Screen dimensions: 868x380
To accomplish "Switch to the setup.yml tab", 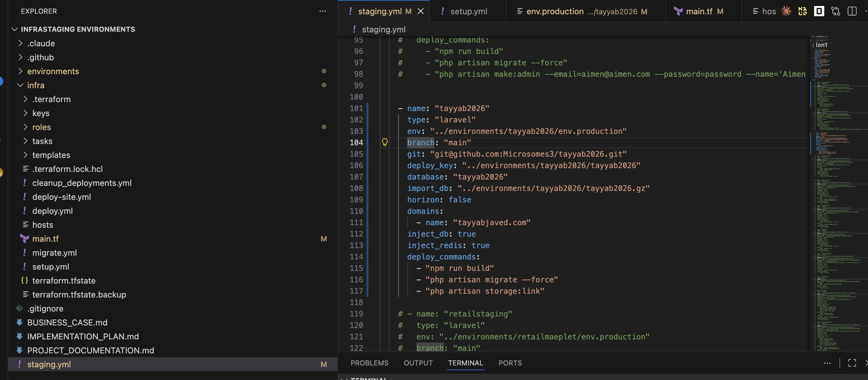I will point(468,11).
